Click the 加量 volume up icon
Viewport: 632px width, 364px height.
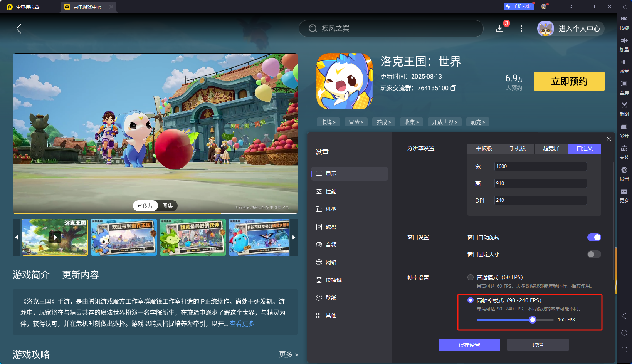pos(624,40)
